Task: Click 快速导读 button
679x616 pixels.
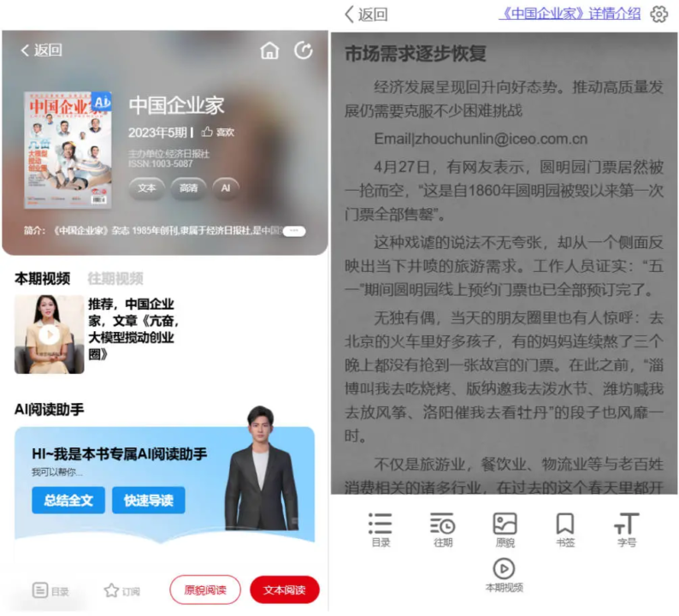Action: click(148, 500)
